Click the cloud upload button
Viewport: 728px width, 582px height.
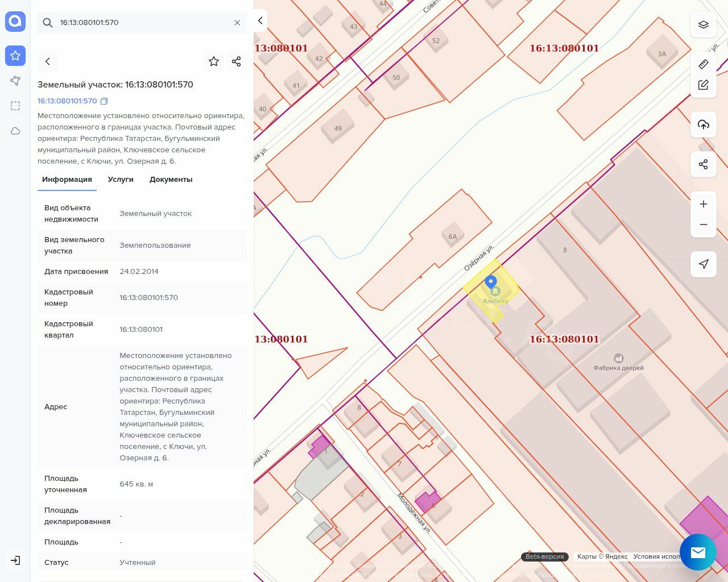[704, 124]
